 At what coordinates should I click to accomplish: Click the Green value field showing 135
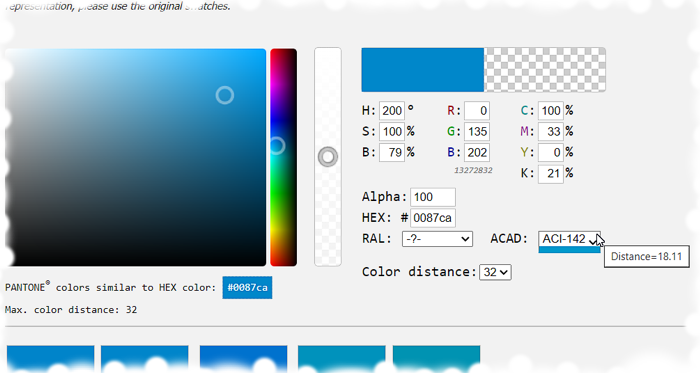point(477,132)
